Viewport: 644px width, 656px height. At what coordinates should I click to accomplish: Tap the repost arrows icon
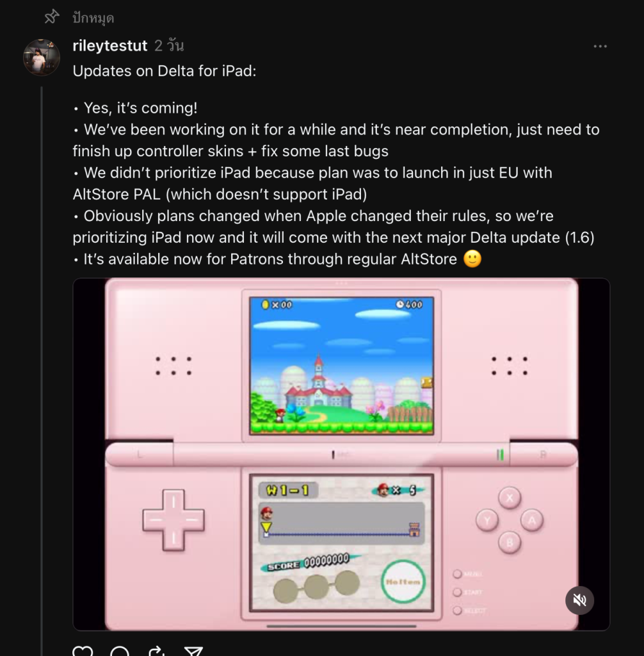(x=157, y=651)
